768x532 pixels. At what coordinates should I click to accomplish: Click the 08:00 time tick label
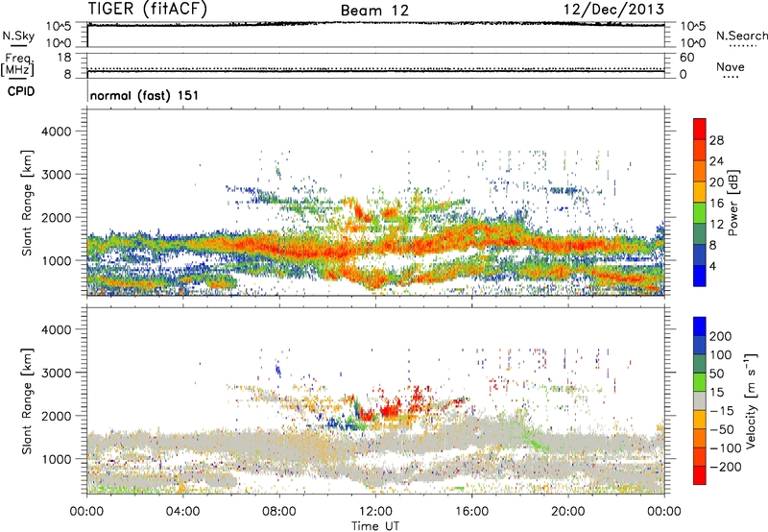tap(279, 512)
